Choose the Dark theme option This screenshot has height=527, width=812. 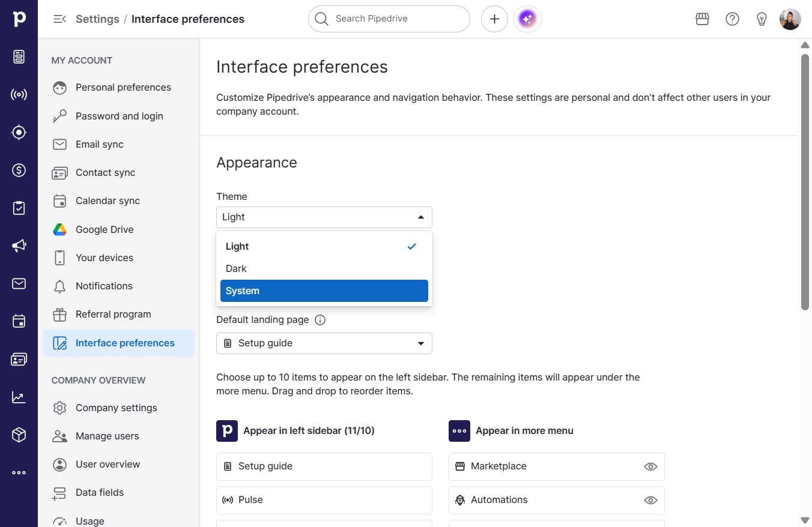[x=324, y=268]
